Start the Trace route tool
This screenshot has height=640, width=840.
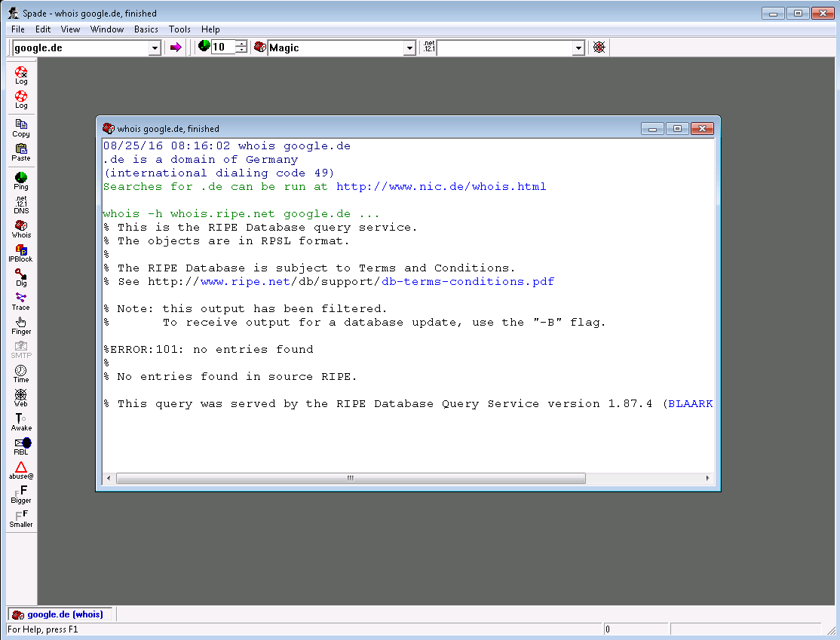pos(21,302)
